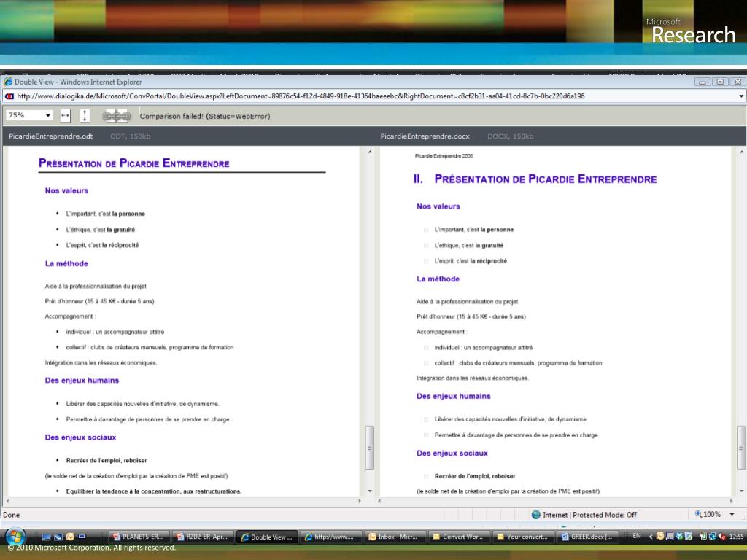Click the left document scroll down arrow
Viewport: 747px width, 560px height.
(370, 491)
